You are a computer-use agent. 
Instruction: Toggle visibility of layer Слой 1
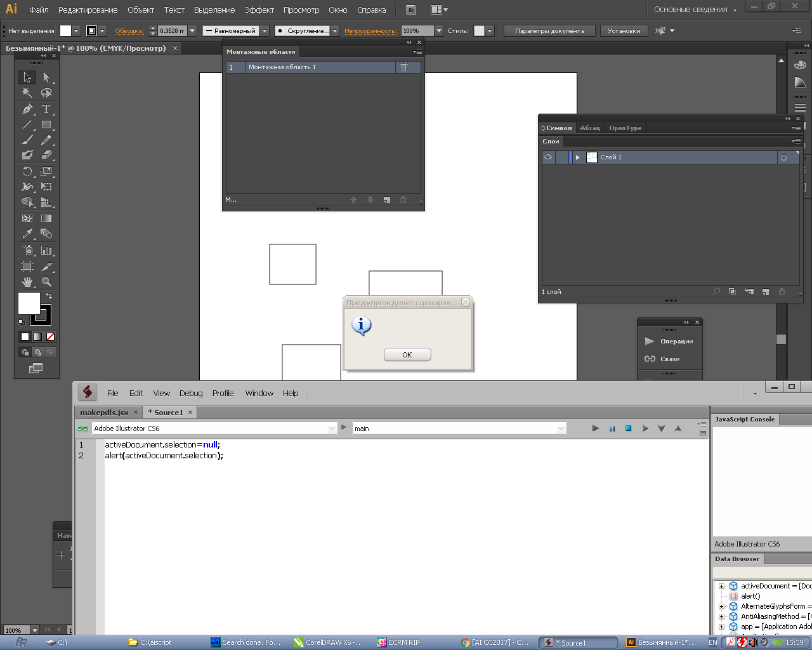(548, 157)
